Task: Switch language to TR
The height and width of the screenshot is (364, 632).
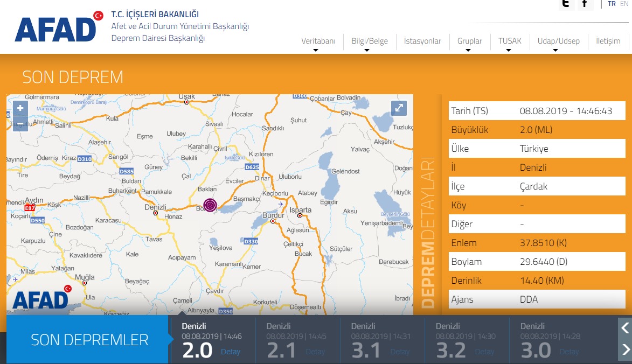Action: [612, 4]
